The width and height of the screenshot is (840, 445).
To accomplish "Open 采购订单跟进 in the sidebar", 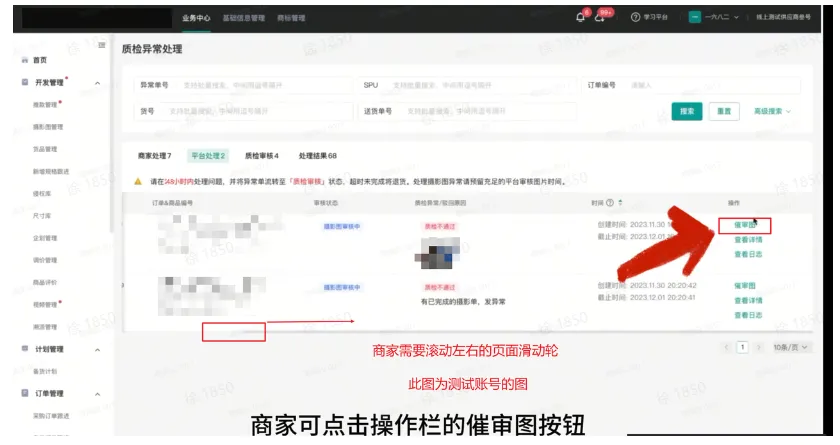I will (51, 416).
